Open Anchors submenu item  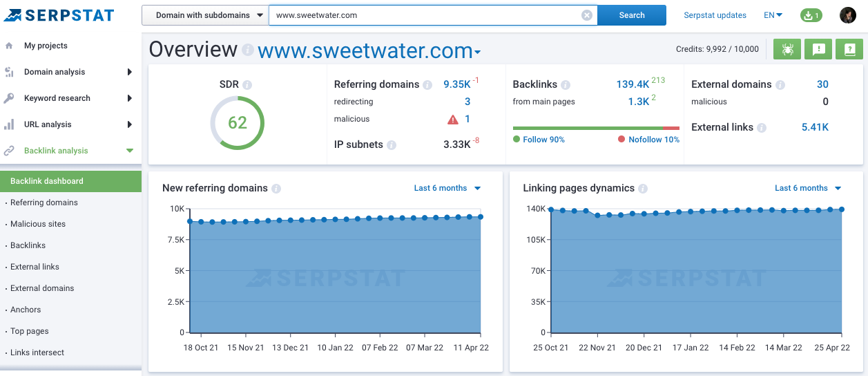(x=26, y=310)
